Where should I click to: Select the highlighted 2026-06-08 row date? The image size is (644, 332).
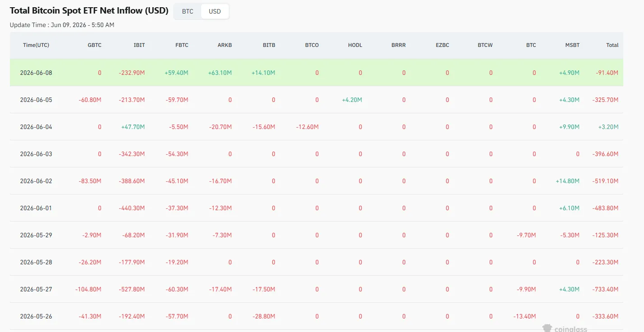click(x=36, y=73)
